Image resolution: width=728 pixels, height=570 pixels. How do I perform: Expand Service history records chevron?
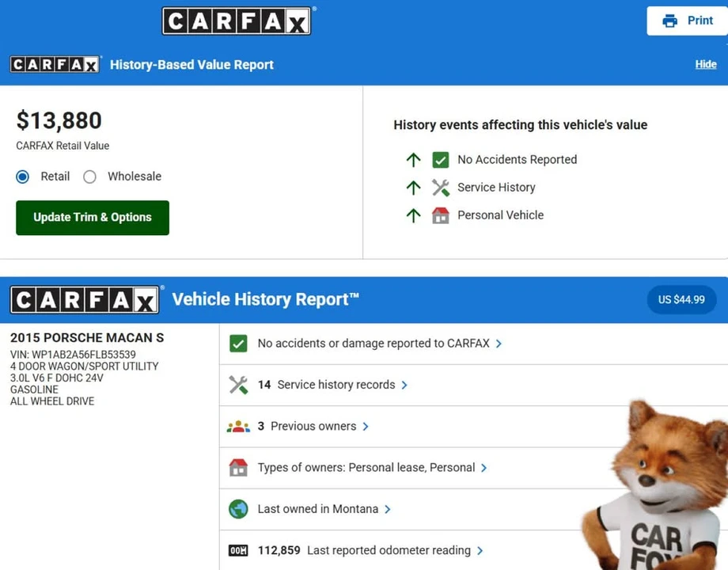tap(404, 385)
